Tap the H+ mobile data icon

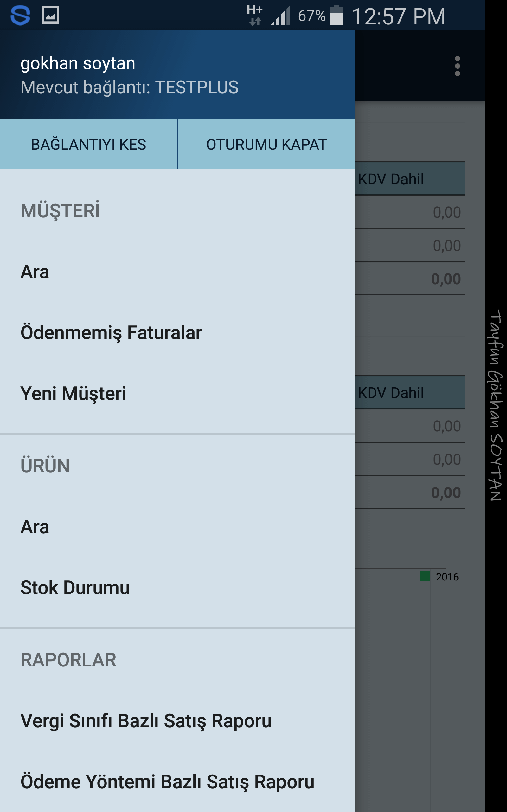pyautogui.click(x=255, y=15)
